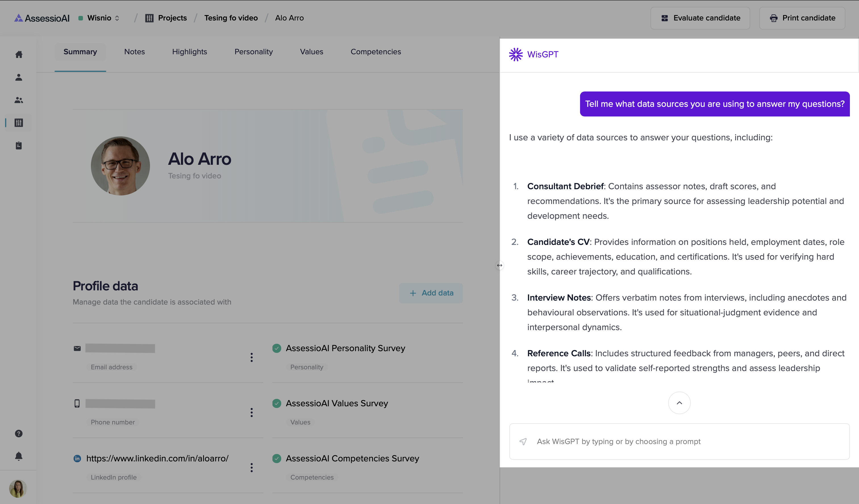Screen dimensions: 859x504
Task: Open the clipboard sidebar icon
Action: (x=19, y=146)
